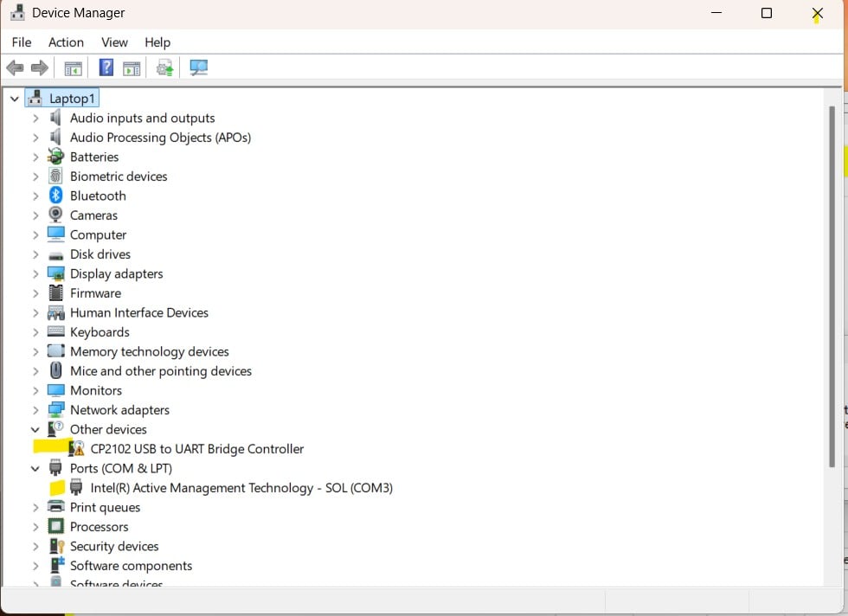Click the Processors chip icon
The width and height of the screenshot is (848, 616).
coord(55,526)
